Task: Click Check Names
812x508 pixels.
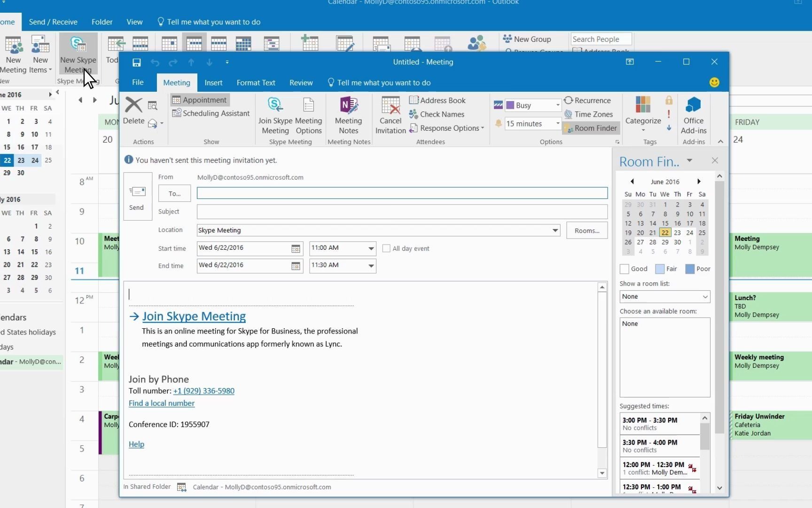Action: [x=437, y=114]
